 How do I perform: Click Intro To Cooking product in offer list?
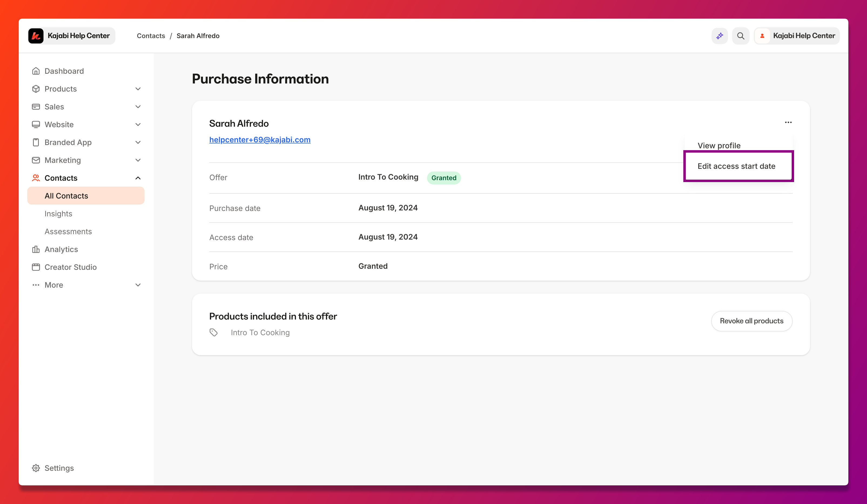tap(260, 332)
